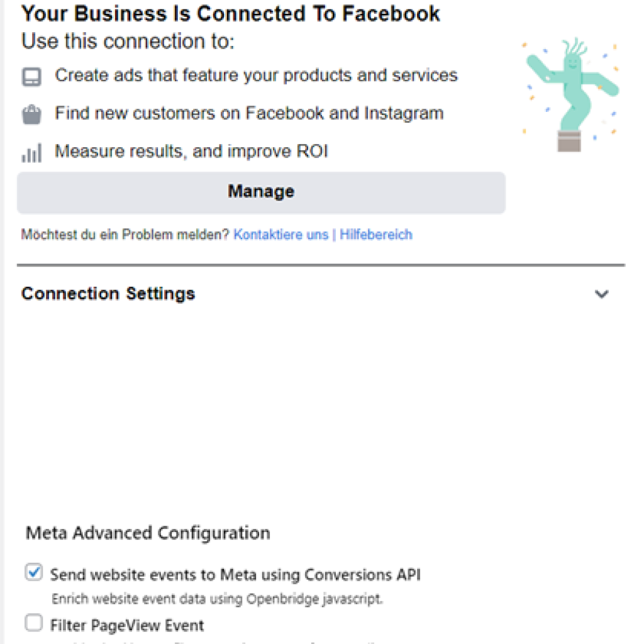Screen dimensions: 644x644
Task: Click the bar chart measure icon
Action: [x=31, y=153]
